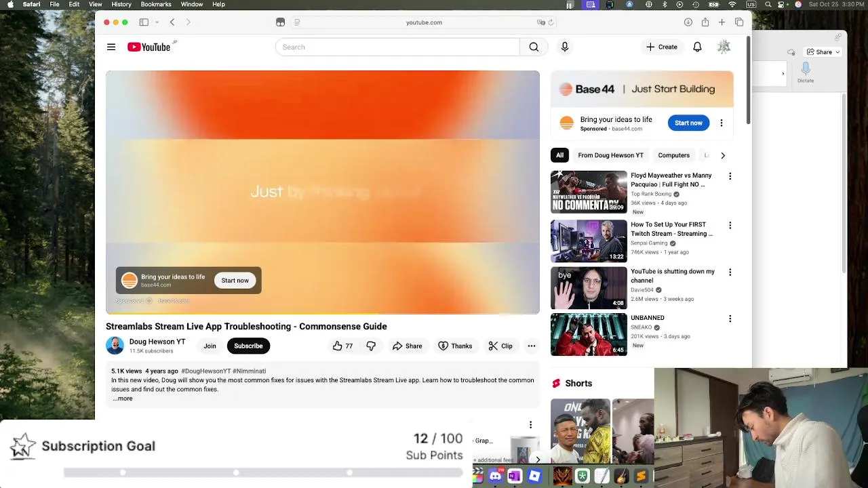The width and height of the screenshot is (868, 488).
Task: Open Discord from the Dock
Action: coord(495,476)
